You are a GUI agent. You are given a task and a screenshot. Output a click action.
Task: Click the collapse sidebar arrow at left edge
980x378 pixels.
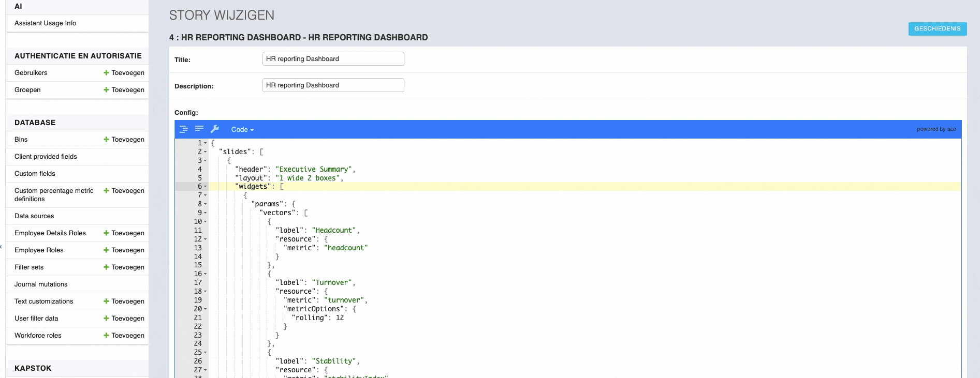(x=2, y=247)
